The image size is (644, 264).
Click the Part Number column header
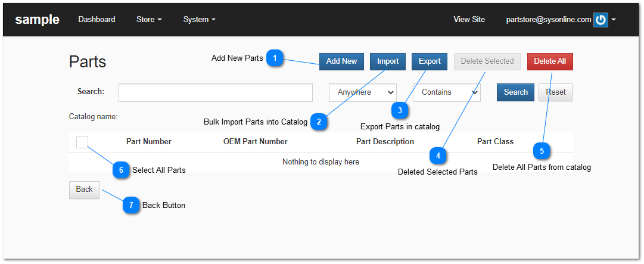pos(149,142)
